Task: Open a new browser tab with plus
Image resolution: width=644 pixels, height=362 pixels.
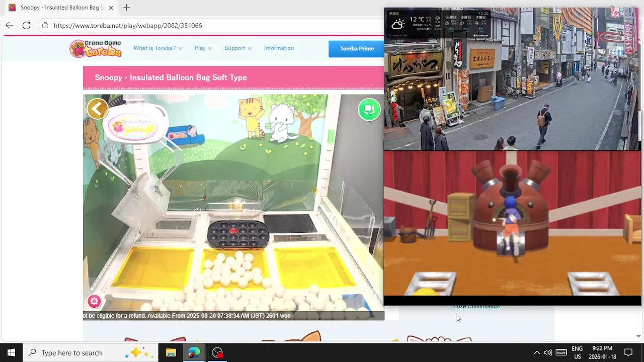Action: click(126, 8)
